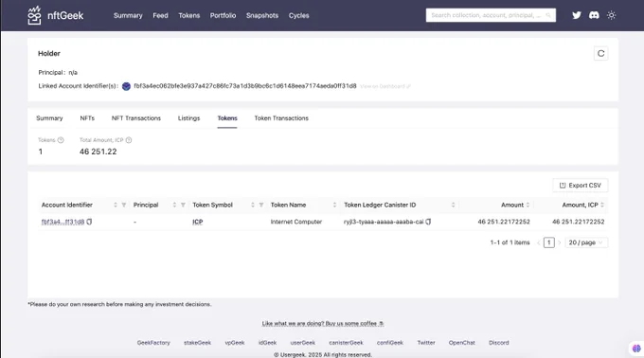Open Cycles in top navigation
Image resolution: width=644 pixels, height=358 pixels.
click(x=298, y=15)
